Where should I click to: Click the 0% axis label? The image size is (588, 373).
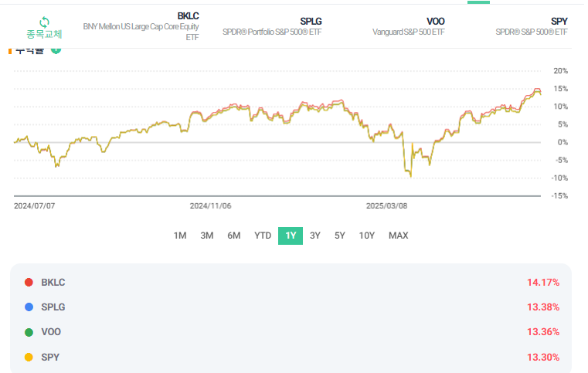click(563, 142)
